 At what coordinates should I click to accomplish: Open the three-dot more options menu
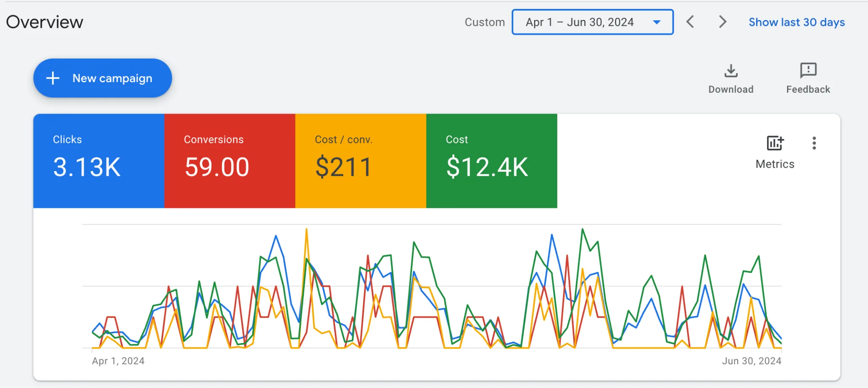[x=814, y=143]
